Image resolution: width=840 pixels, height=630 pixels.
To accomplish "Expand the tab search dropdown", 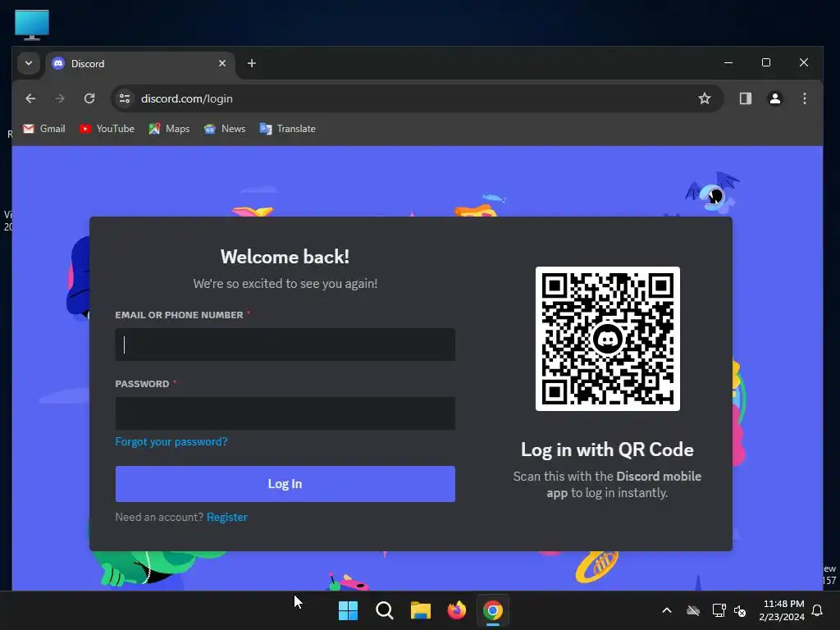I will click(29, 63).
